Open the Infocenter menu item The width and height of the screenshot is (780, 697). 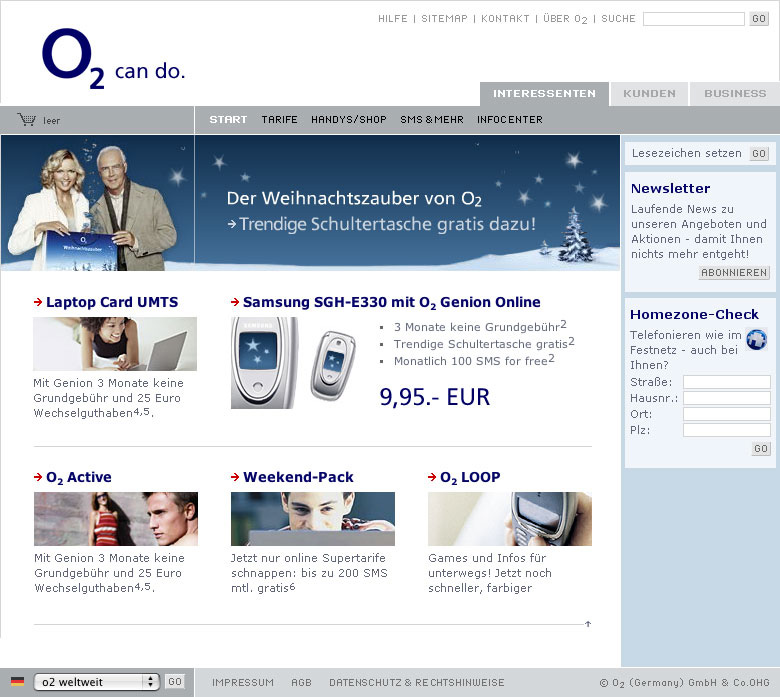click(510, 120)
